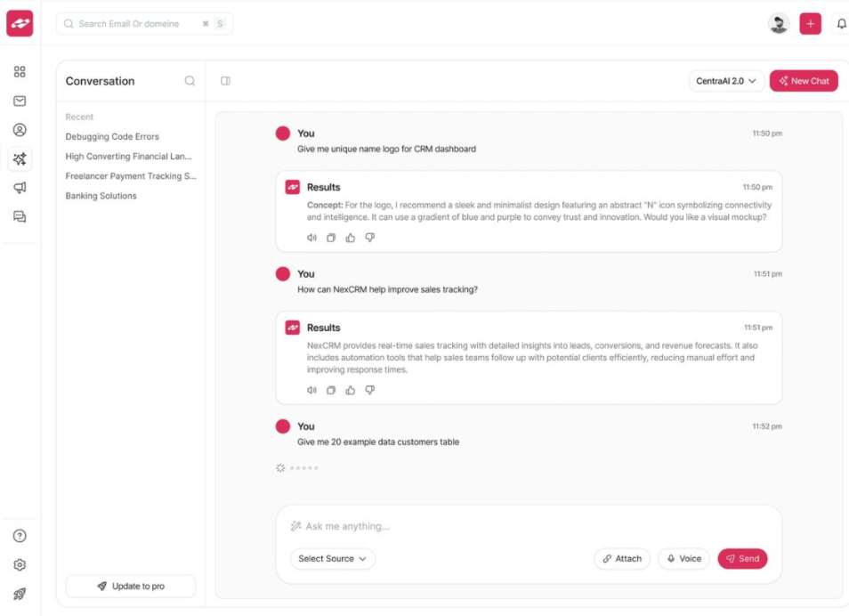
Task: Click the Voice button
Action: tap(683, 558)
